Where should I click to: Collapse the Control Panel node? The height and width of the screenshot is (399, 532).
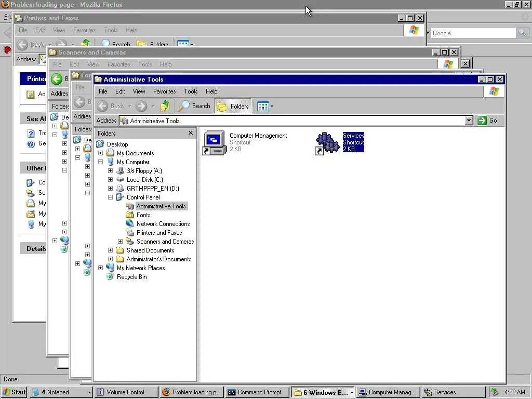point(110,197)
